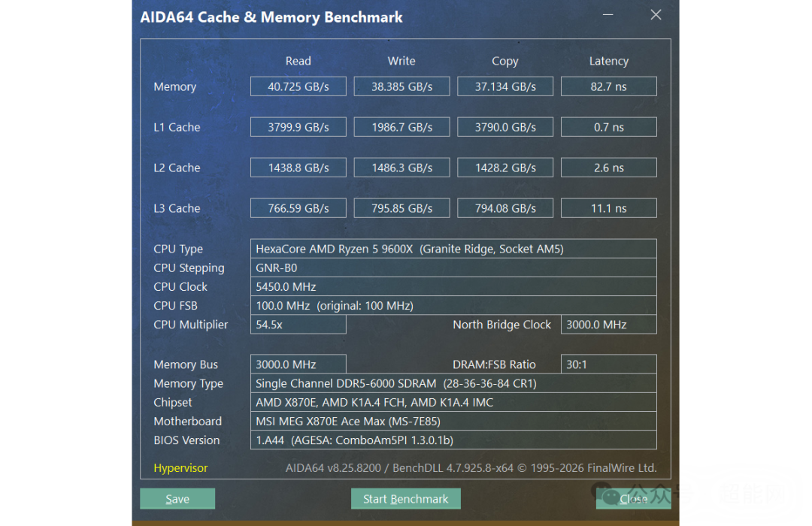This screenshot has width=812, height=526.
Task: Click the L1 Cache row label
Action: (x=177, y=127)
